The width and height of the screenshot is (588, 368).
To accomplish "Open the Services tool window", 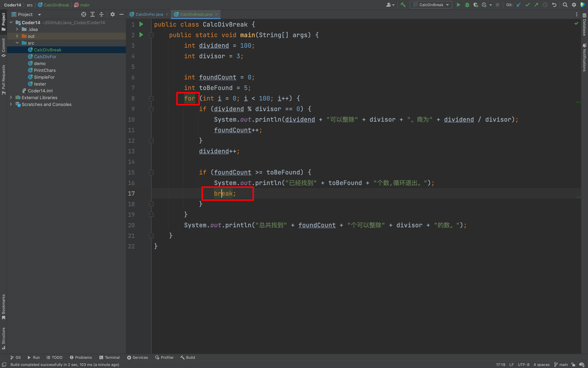I will pyautogui.click(x=137, y=357).
